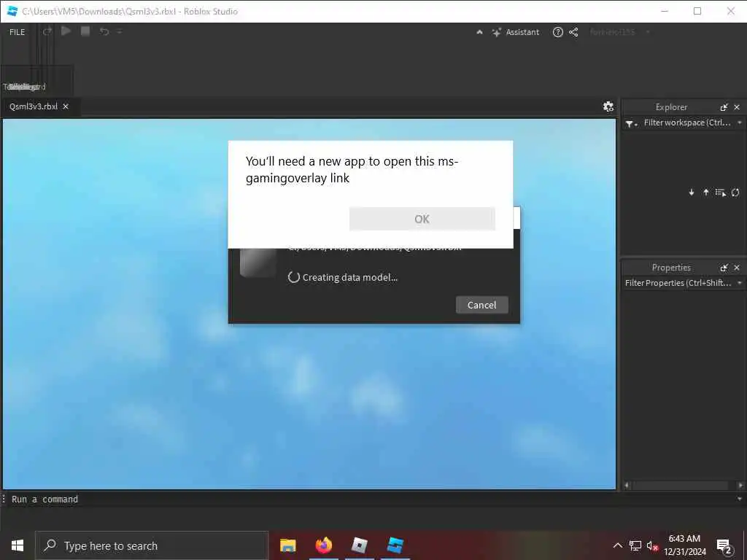The image size is (747, 560).
Task: Open Firefox from taskbar
Action: pyautogui.click(x=323, y=545)
